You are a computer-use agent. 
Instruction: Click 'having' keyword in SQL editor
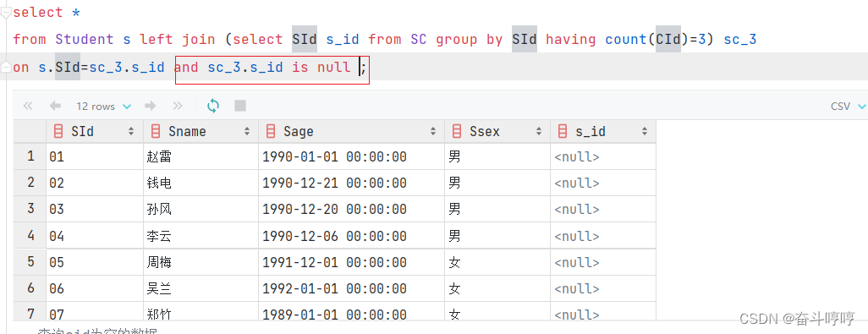click(x=571, y=39)
